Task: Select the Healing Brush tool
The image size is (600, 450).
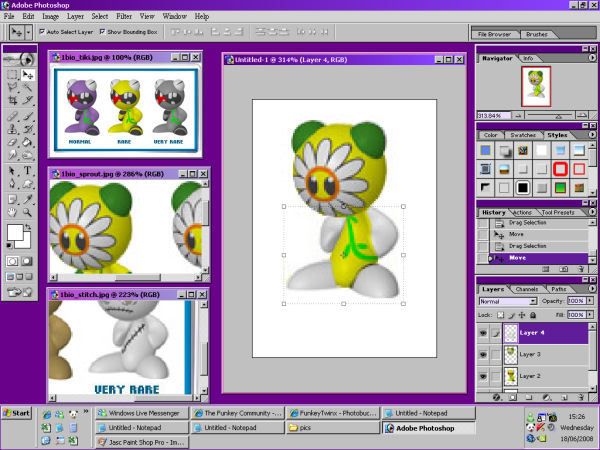Action: (13, 116)
